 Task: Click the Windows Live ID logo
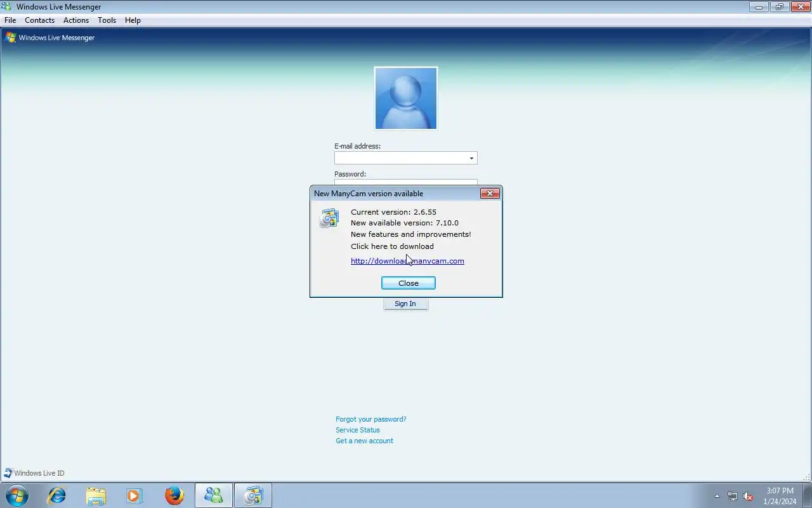click(34, 473)
